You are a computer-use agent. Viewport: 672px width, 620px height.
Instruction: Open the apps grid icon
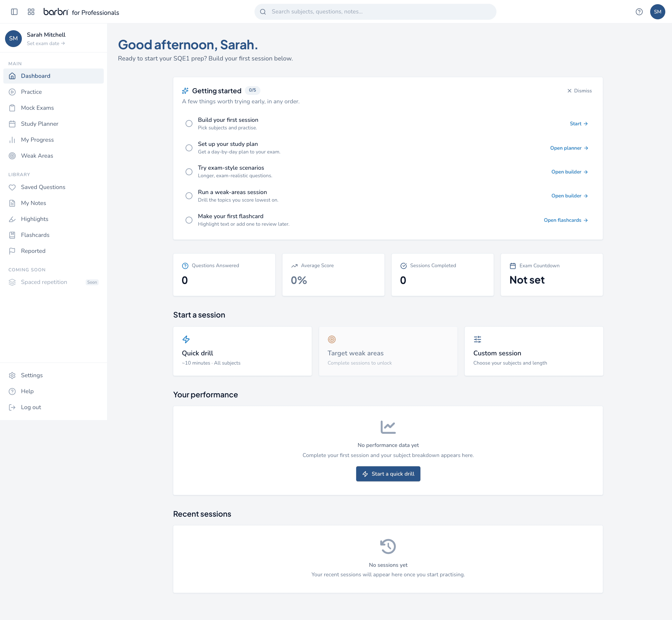coord(31,12)
